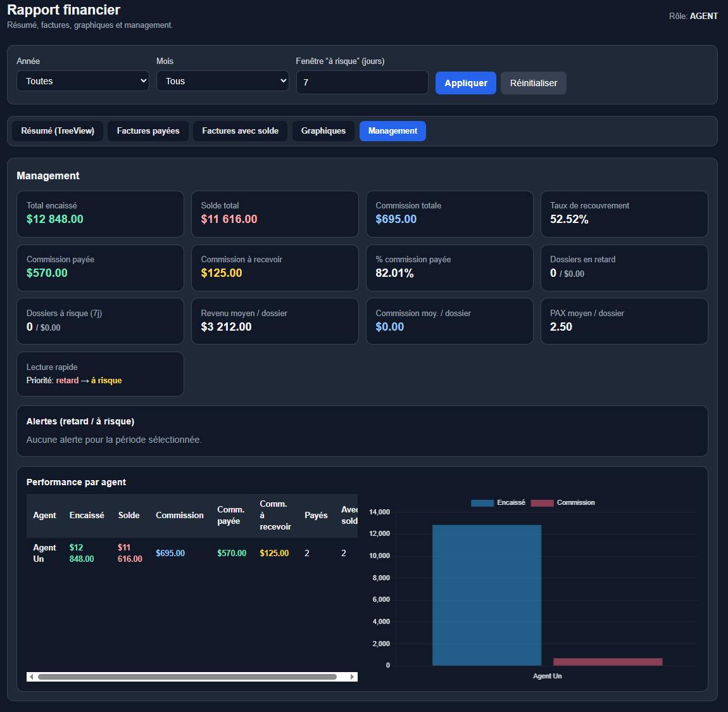
Task: Click the horizontal scrollbar under agent table
Action: coord(187,677)
